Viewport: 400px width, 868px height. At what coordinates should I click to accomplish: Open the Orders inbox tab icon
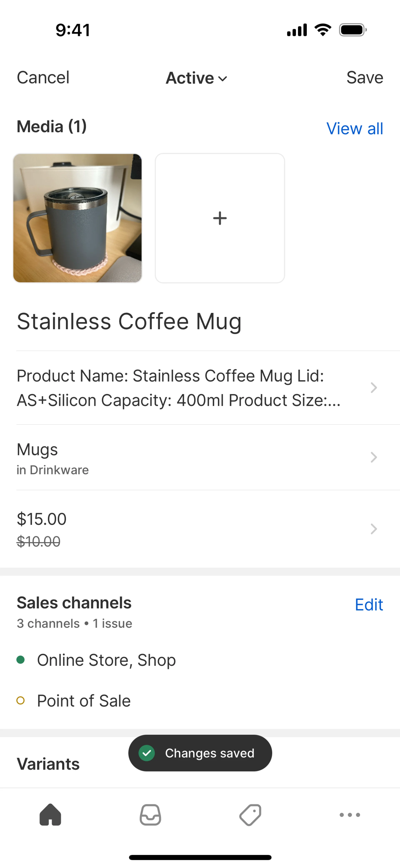click(x=150, y=815)
